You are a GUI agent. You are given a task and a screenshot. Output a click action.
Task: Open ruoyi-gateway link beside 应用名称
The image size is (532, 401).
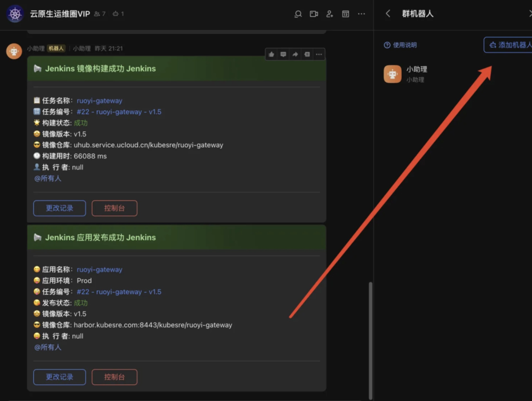coord(99,270)
